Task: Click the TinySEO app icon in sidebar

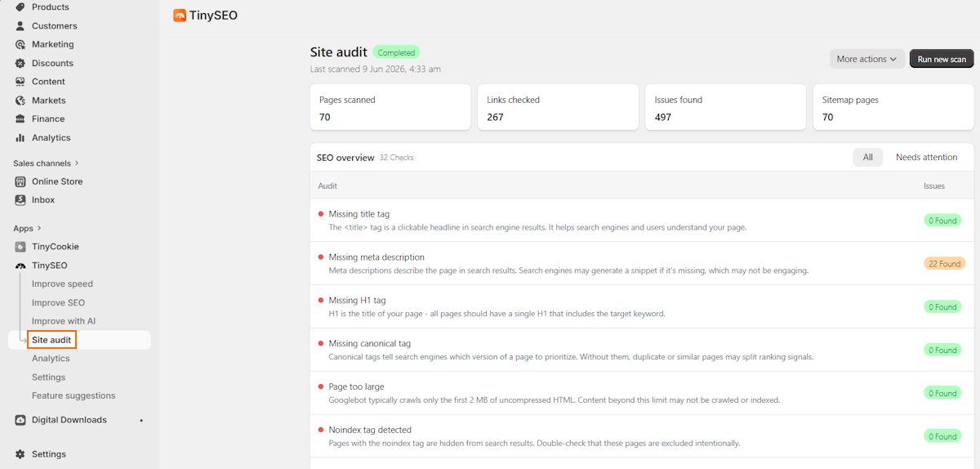Action: (x=20, y=266)
